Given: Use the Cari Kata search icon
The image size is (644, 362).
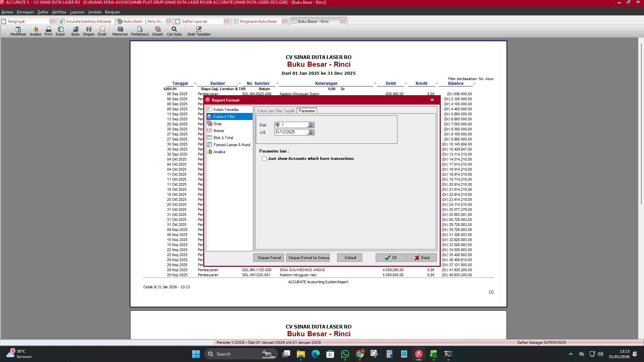Looking at the screenshot, I should click(173, 31).
